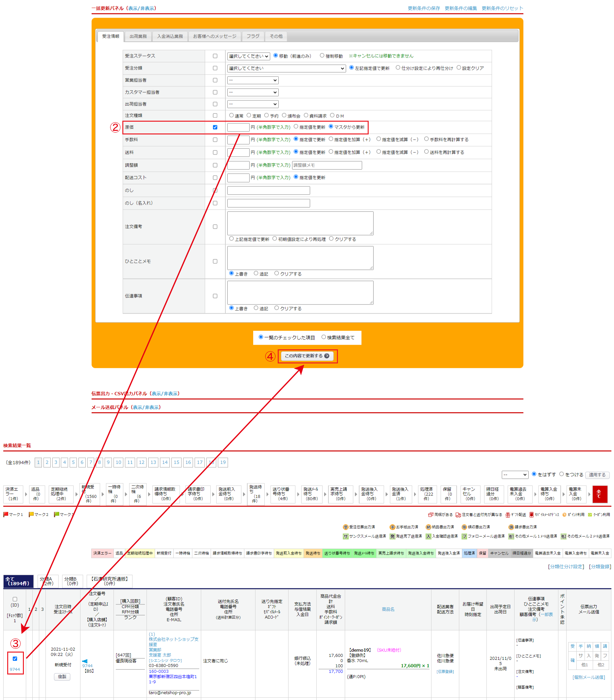Select the 分類B (0件) classification tab

pos(72,581)
